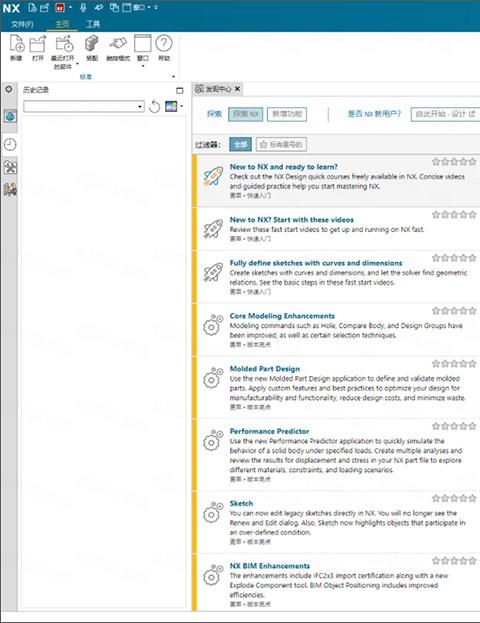
Task: Click the 由此开始 - 设计 button
Action: point(445,114)
